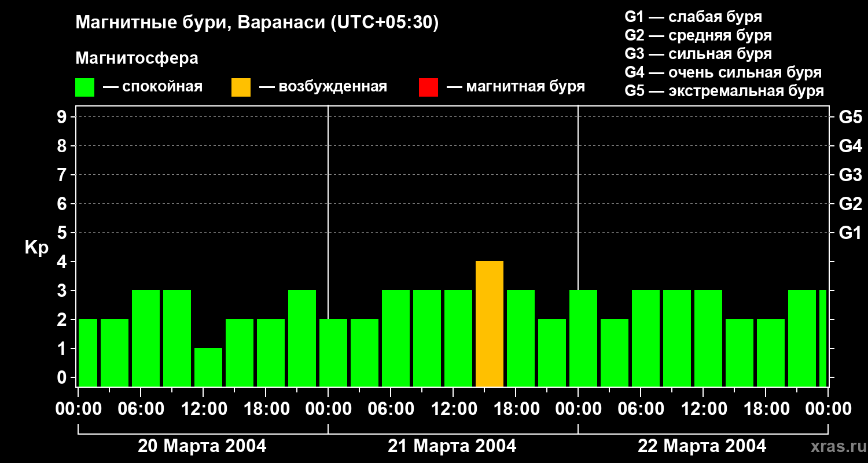Click the 'G5 — экстремальная буря' legend line
Image resolution: width=868 pixels, height=463 pixels.
(x=724, y=91)
